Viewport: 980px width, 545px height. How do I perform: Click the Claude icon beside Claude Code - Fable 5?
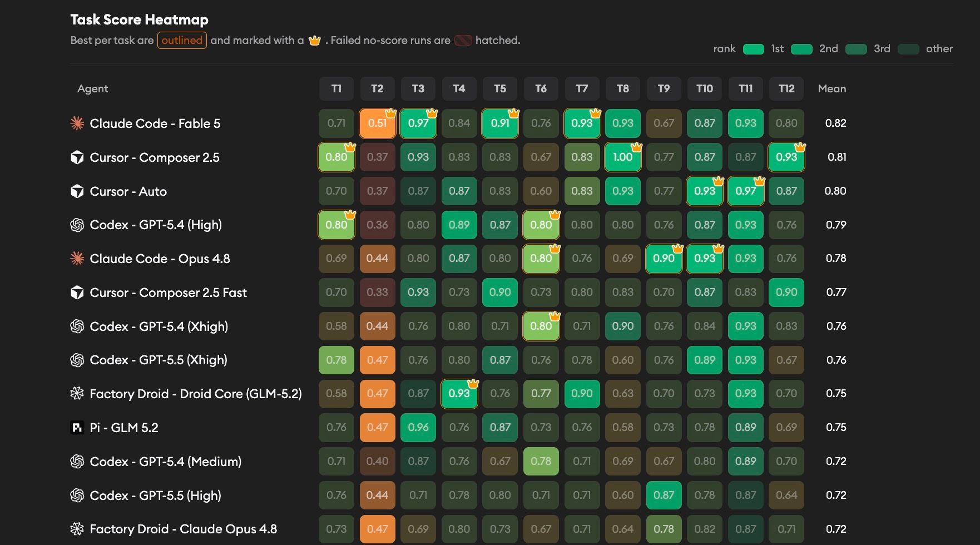tap(77, 123)
